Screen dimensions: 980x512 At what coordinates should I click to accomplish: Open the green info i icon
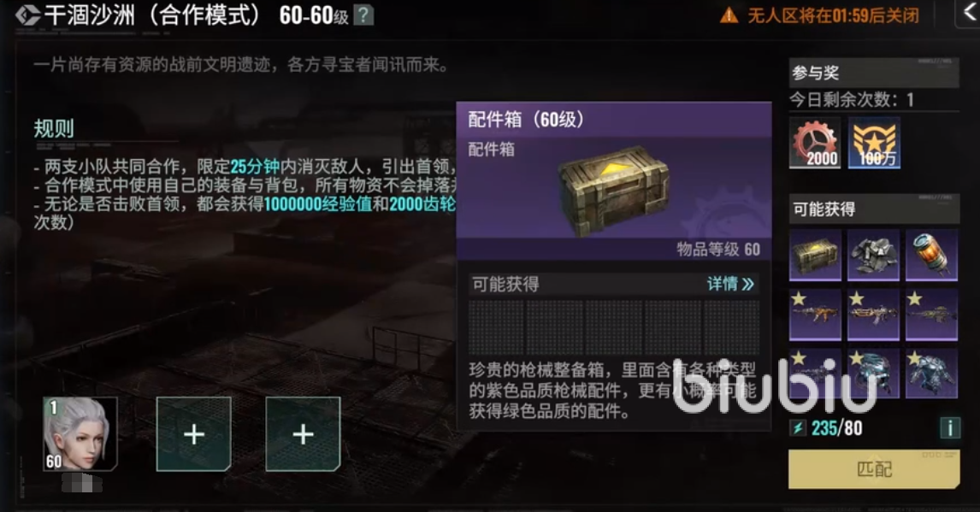click(950, 427)
